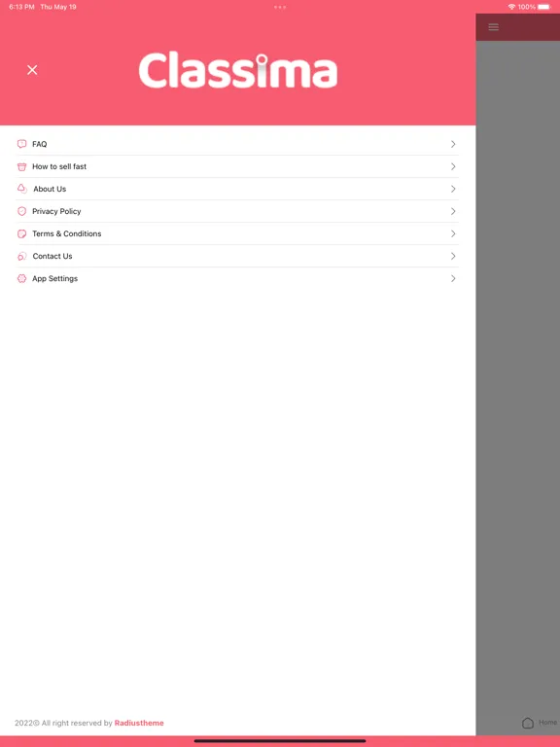Tap the Privacy Policy shield icon
Screen dimensions: 560x747
22,211
